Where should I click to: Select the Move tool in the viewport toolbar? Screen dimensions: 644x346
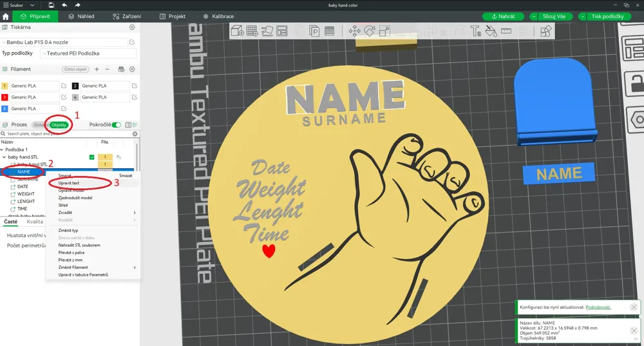[x=354, y=30]
